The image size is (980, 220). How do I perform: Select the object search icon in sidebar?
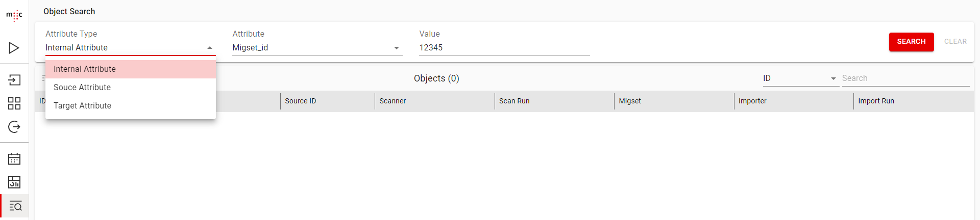(15, 206)
